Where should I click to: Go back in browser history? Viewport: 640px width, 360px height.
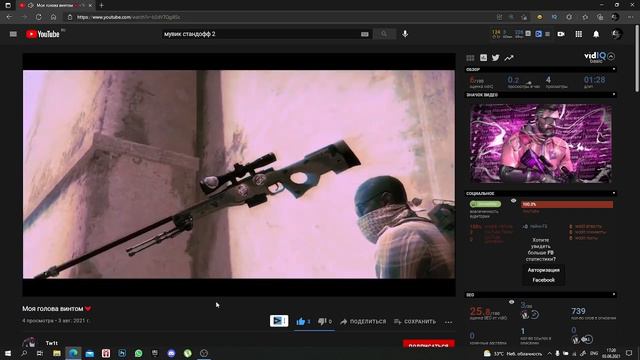pyautogui.click(x=9, y=17)
